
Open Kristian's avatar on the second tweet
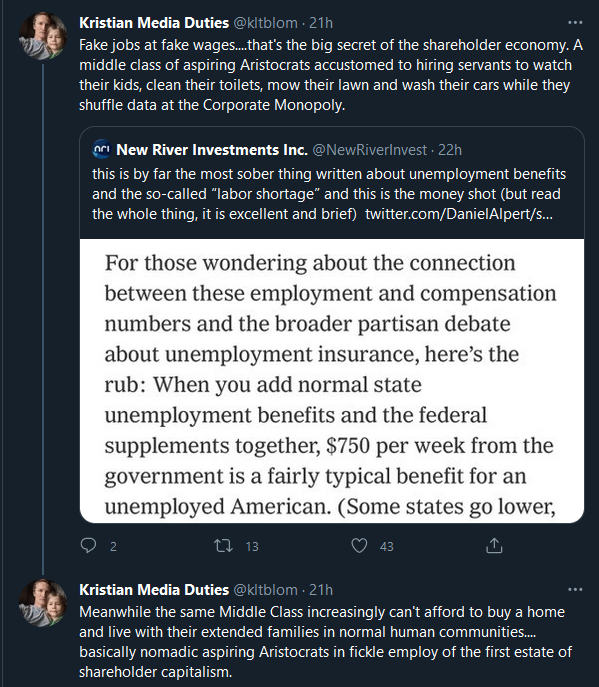(43, 602)
